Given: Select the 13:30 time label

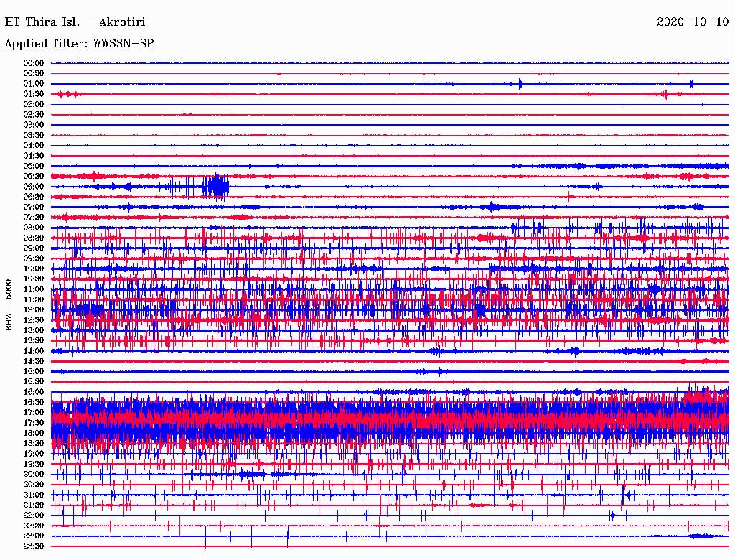Looking at the screenshot, I should point(33,341).
